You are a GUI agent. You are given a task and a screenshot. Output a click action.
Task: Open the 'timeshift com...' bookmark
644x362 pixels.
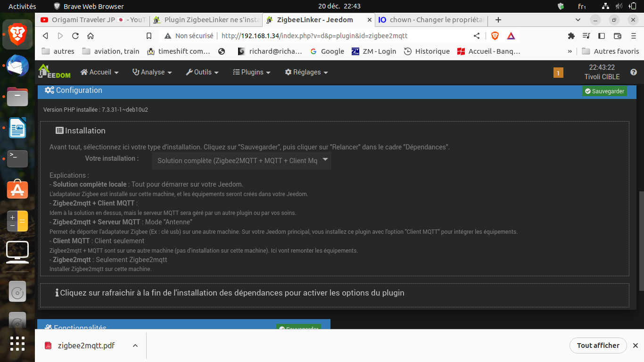[x=179, y=51]
